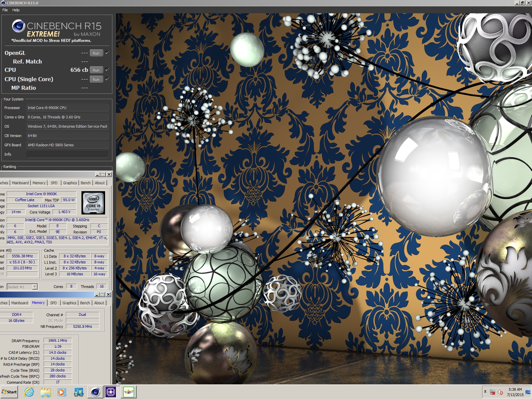The width and height of the screenshot is (532, 399).
Task: Click the GFX Board field AMD Radeon HD 5800
Action: point(67,145)
